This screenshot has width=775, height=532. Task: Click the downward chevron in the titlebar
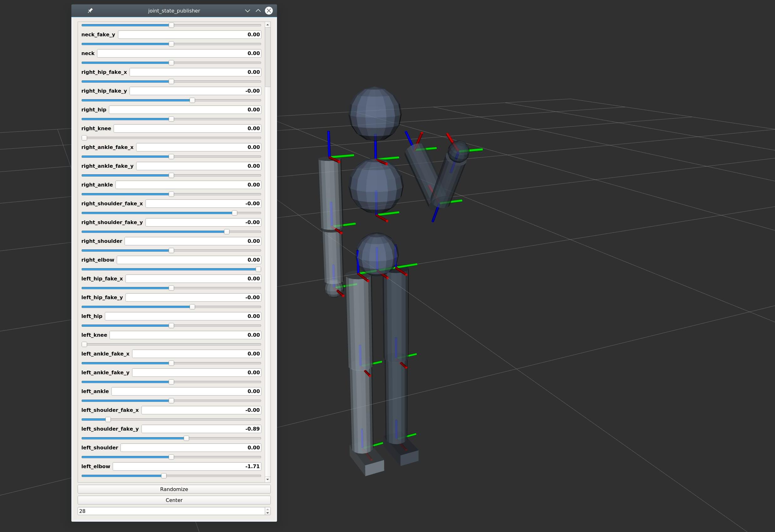tap(248, 11)
